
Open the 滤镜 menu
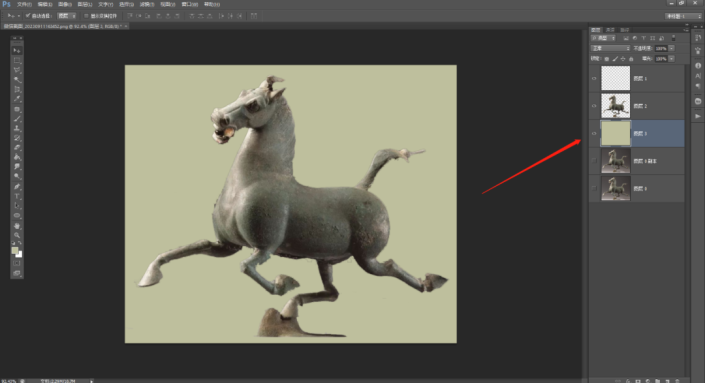pyautogui.click(x=147, y=4)
